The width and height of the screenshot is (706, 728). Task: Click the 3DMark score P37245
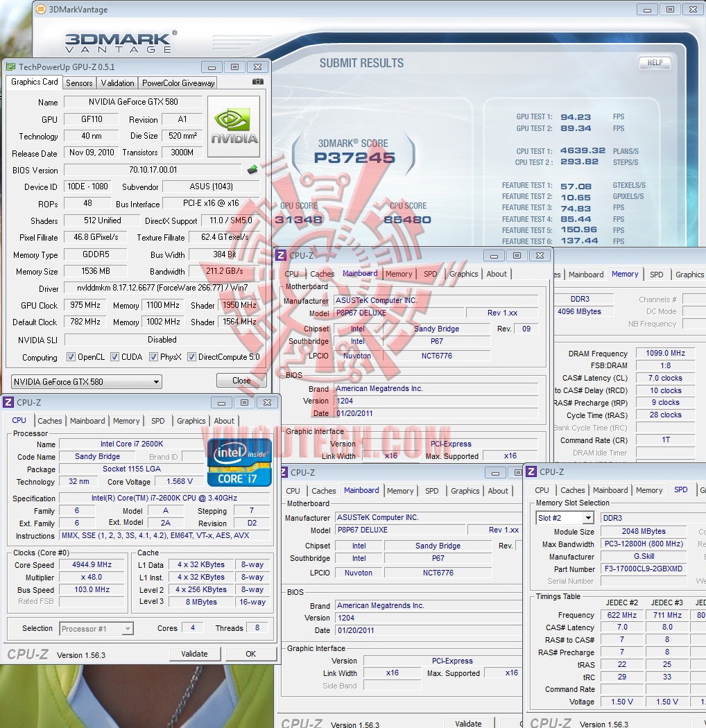354,158
